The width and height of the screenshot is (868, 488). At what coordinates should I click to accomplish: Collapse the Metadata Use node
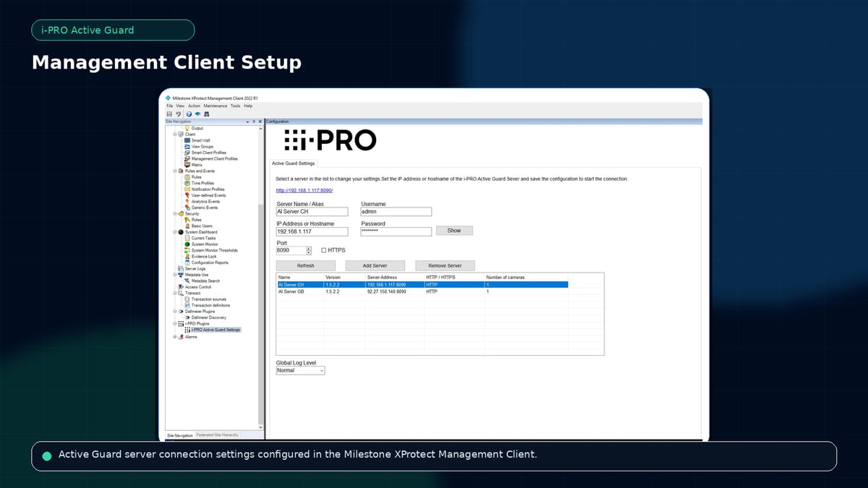pos(175,275)
